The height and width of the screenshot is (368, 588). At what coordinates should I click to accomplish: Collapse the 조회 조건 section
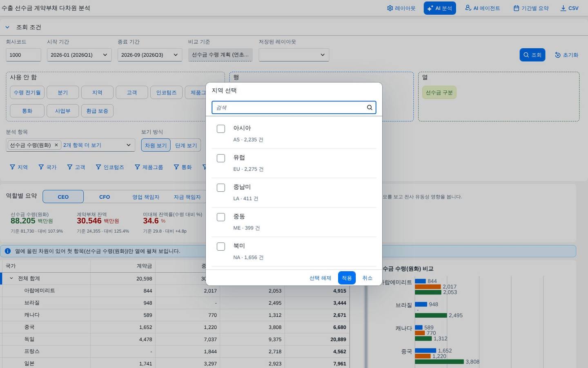pos(7,27)
